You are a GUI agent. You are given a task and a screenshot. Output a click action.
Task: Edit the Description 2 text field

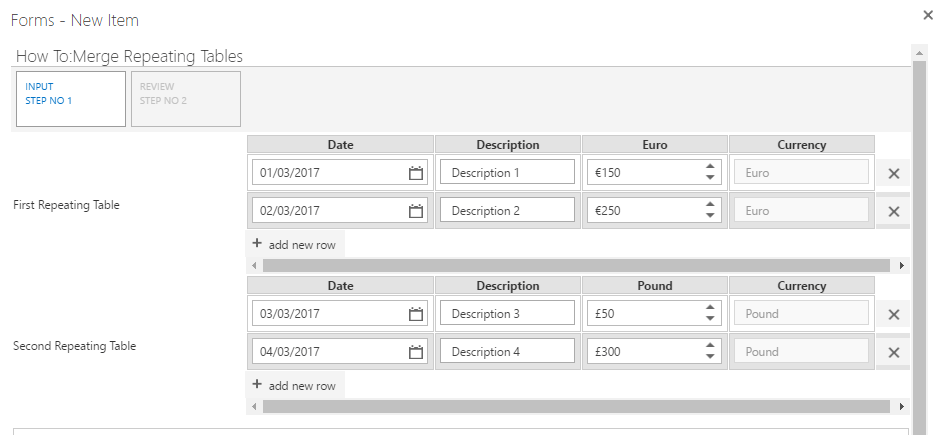pyautogui.click(x=507, y=210)
